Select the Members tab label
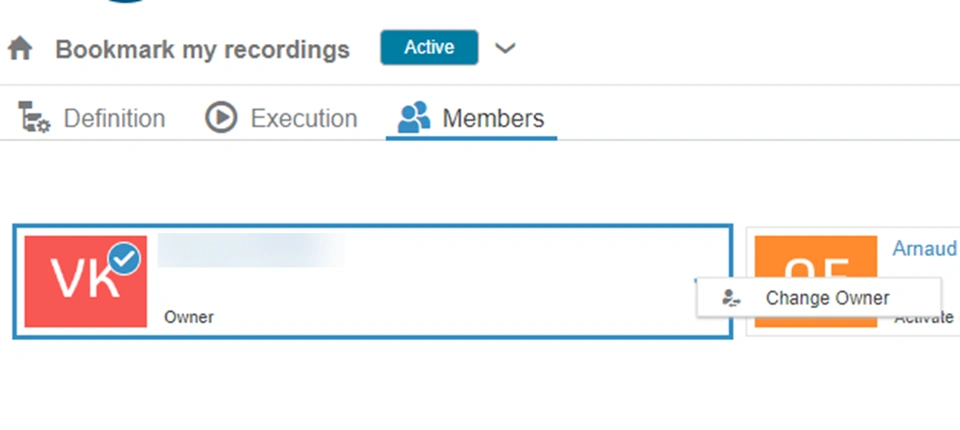The height and width of the screenshot is (430, 960). click(493, 118)
